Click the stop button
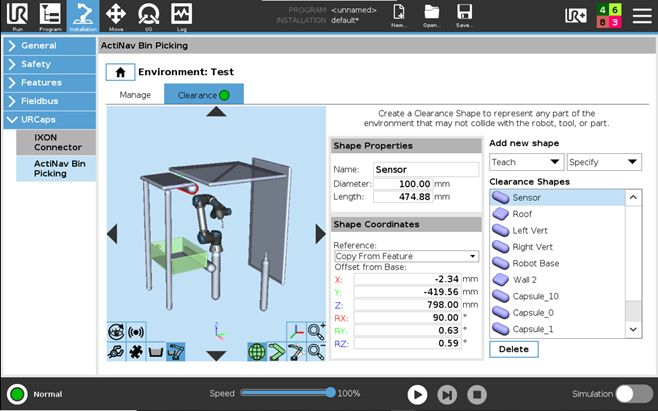 coord(477,394)
